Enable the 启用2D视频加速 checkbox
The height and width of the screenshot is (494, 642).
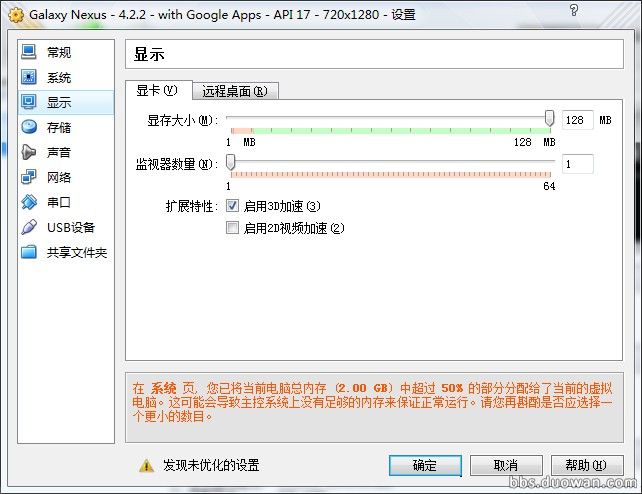(x=232, y=228)
